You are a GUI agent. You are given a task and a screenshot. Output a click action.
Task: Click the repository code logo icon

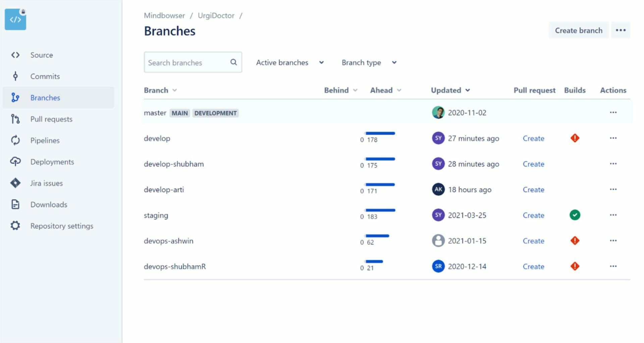pos(15,19)
